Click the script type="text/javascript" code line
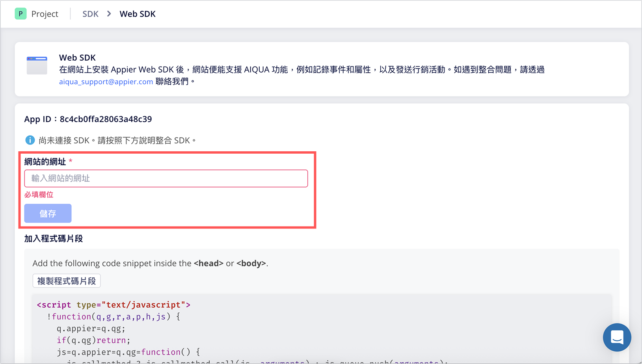Screen dimensions: 642x364 click(x=114, y=305)
